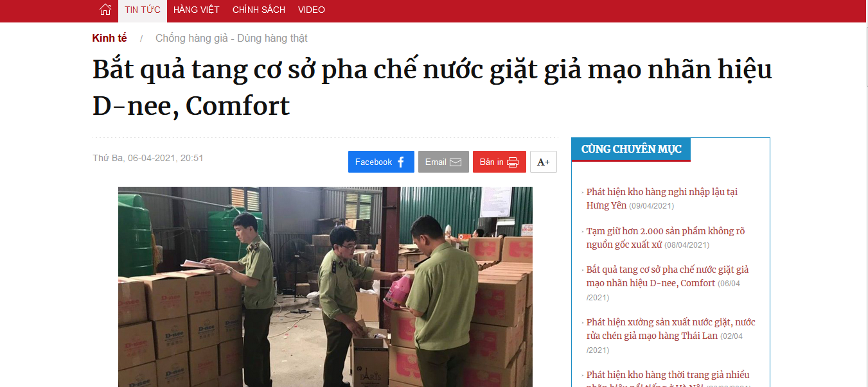868x387 pixels.
Task: Open the warehouse inspection photo
Action: [325, 287]
